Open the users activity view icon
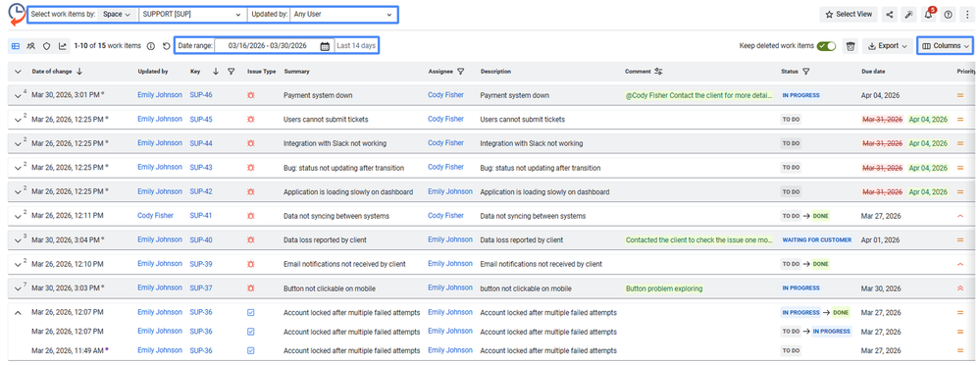Screen dimensions: 980x365 (x=31, y=45)
